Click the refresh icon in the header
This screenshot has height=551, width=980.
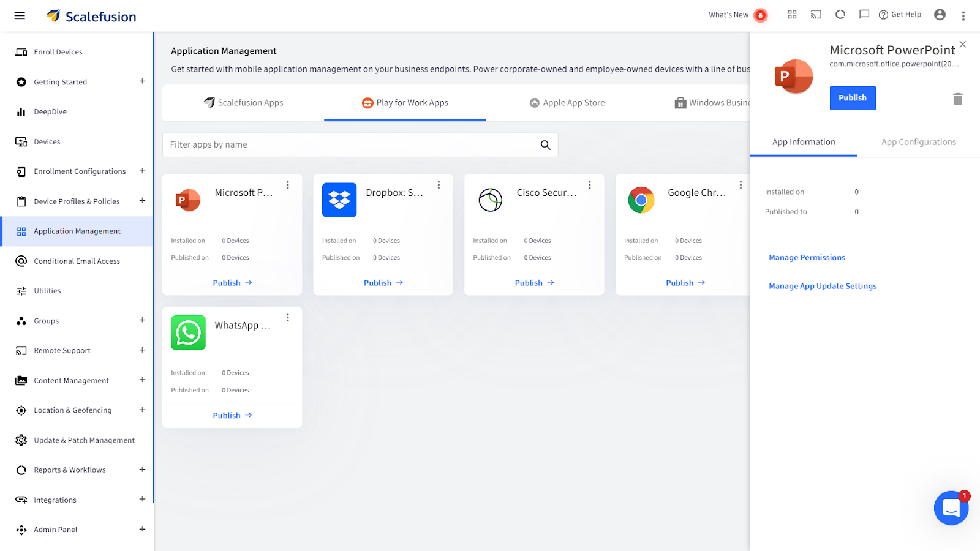coord(840,14)
